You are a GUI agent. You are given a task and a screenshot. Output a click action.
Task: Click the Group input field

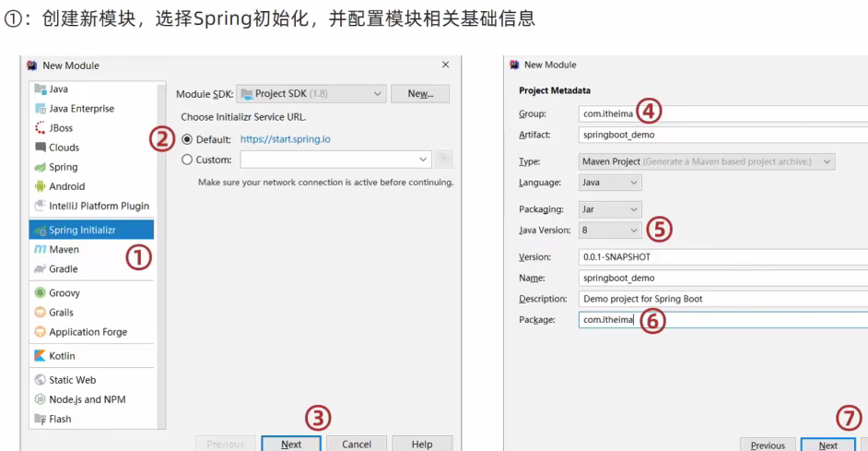[x=723, y=113]
